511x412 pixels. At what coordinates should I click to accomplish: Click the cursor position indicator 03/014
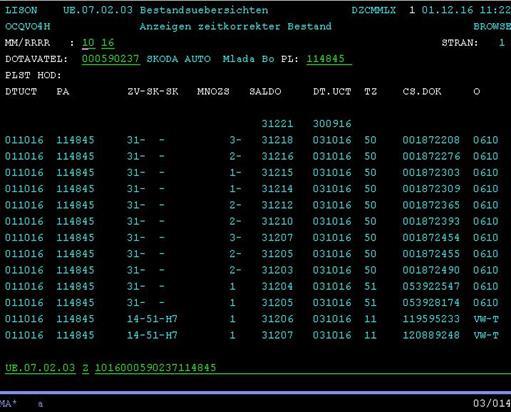point(492,404)
